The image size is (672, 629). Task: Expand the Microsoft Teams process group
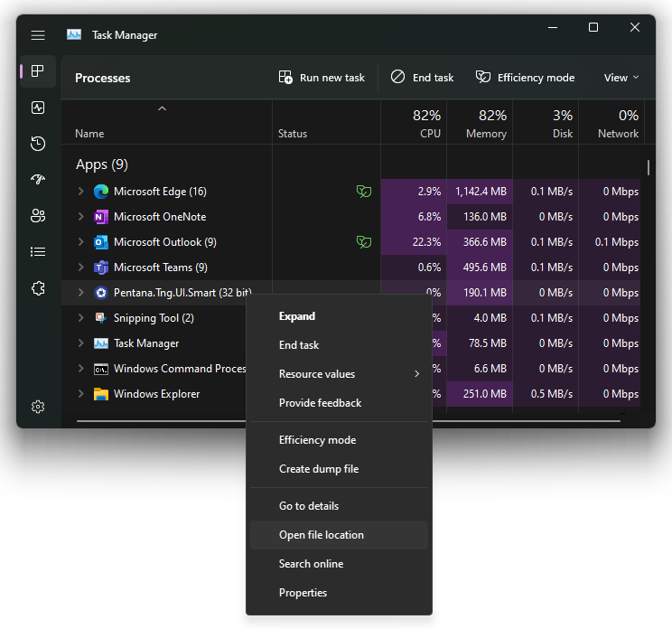[81, 268]
